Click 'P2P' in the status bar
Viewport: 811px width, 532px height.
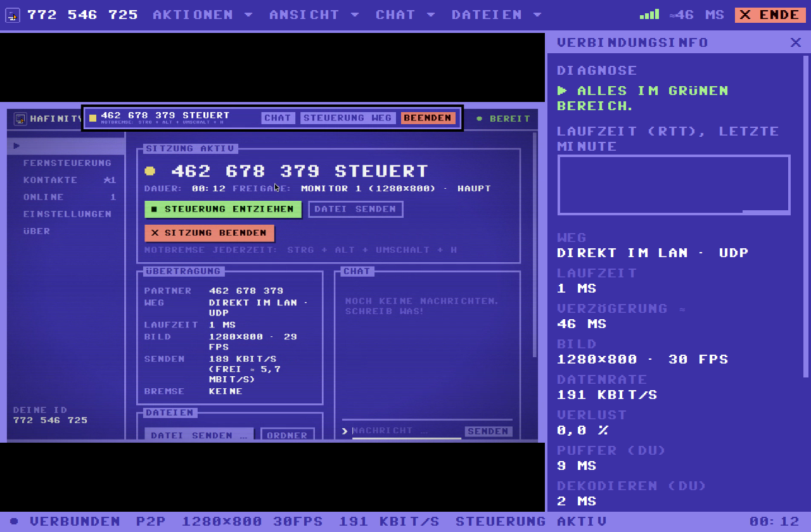click(151, 522)
